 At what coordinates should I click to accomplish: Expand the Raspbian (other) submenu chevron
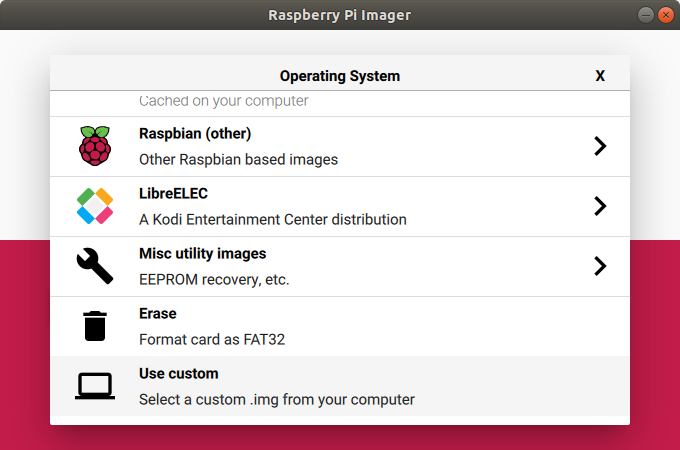point(600,146)
